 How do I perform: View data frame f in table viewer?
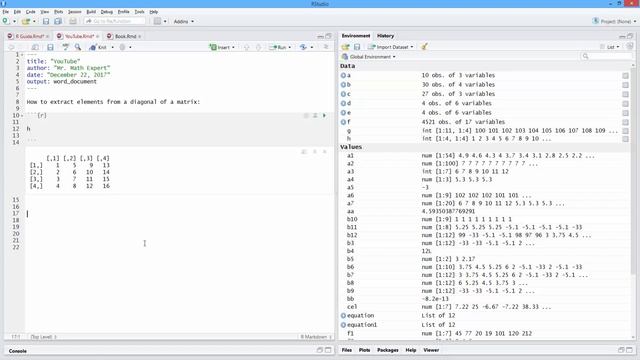click(x=625, y=122)
